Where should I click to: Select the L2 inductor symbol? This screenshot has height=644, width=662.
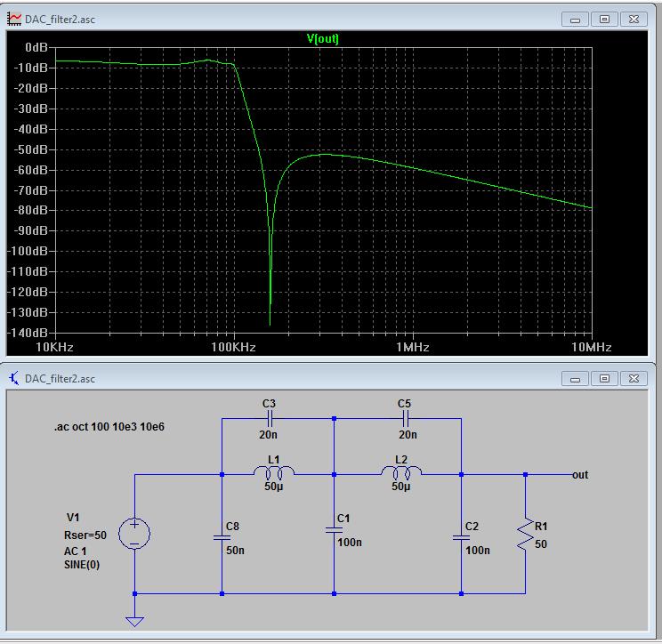coord(401,472)
